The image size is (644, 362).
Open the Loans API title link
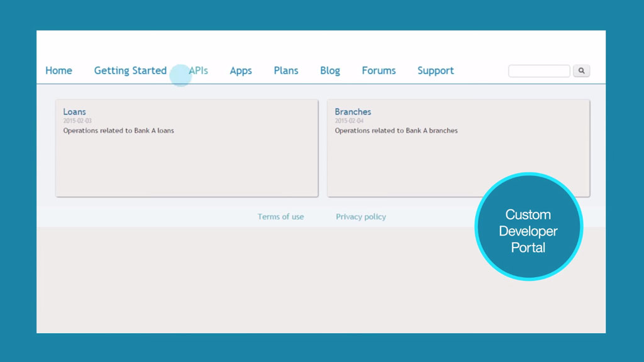(x=74, y=112)
